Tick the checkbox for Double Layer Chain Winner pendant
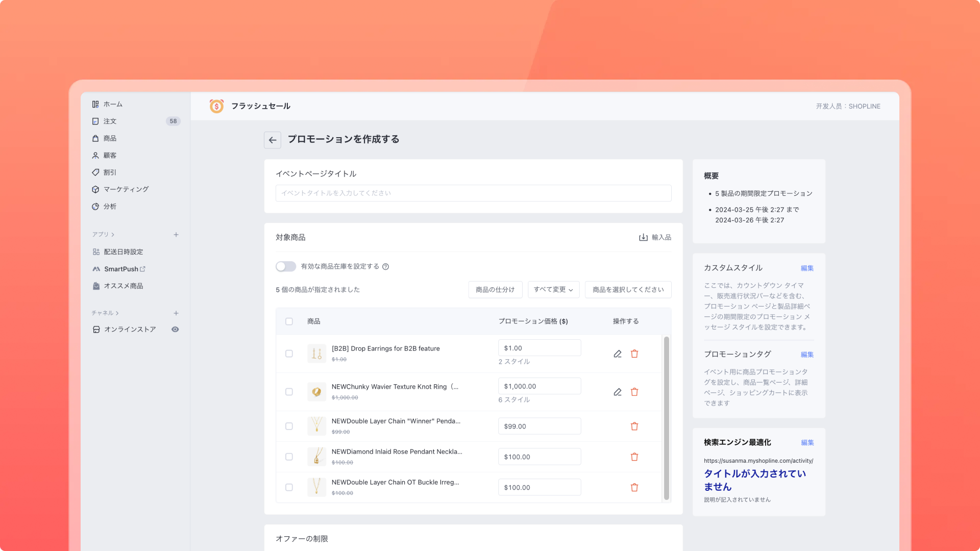980x551 pixels. (x=289, y=426)
